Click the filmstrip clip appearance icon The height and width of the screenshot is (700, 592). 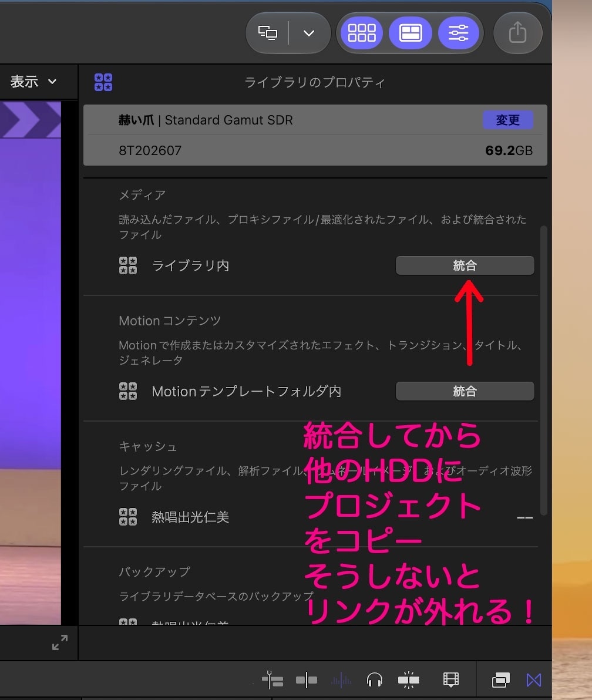451,679
